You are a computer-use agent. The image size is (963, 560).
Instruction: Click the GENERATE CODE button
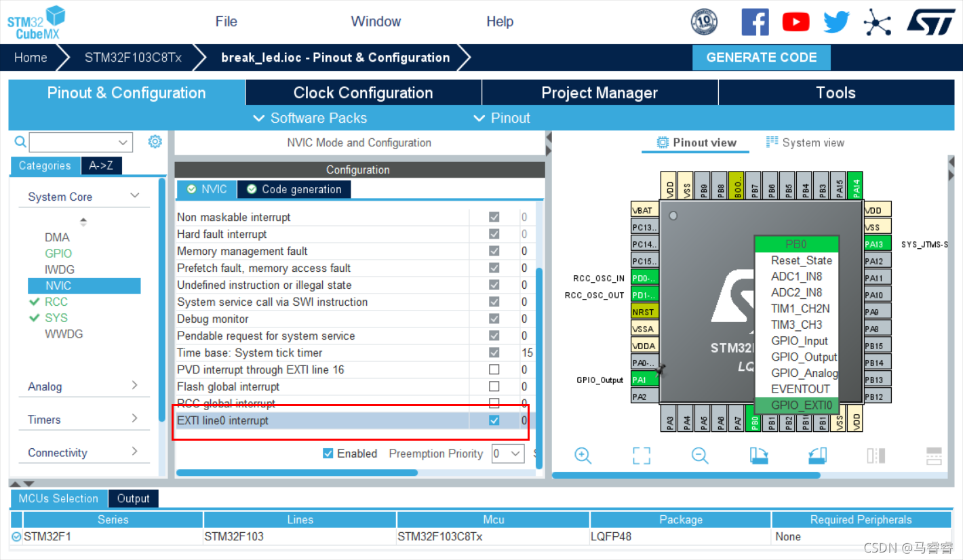click(762, 58)
